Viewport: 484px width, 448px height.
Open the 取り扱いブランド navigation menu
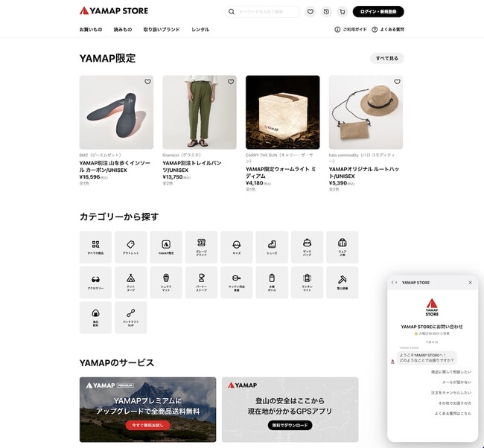click(162, 30)
